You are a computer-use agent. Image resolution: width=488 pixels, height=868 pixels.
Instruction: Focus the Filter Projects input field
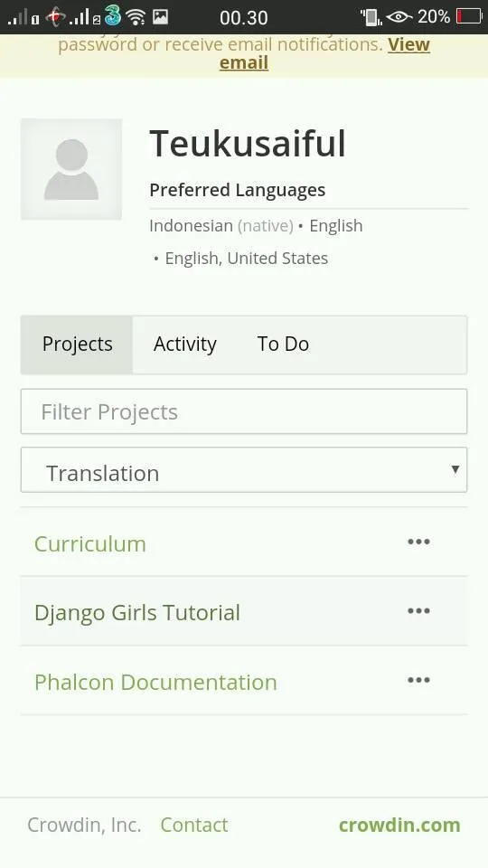pos(244,411)
